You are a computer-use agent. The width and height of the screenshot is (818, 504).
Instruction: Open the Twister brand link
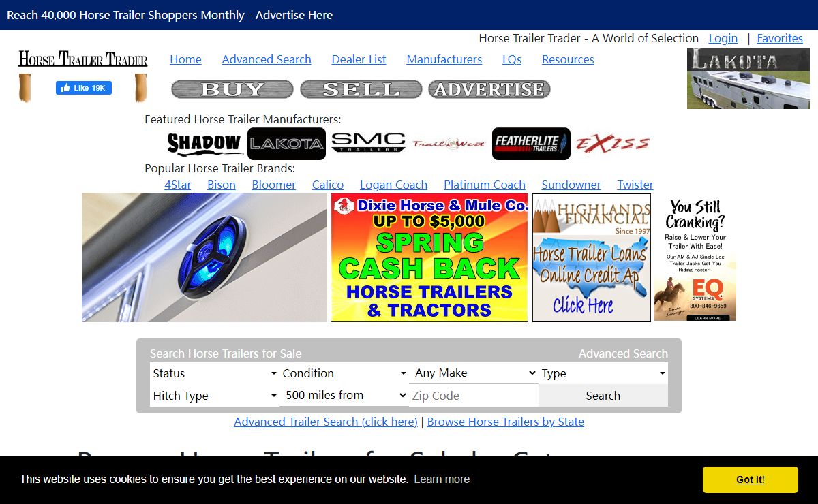coord(635,185)
